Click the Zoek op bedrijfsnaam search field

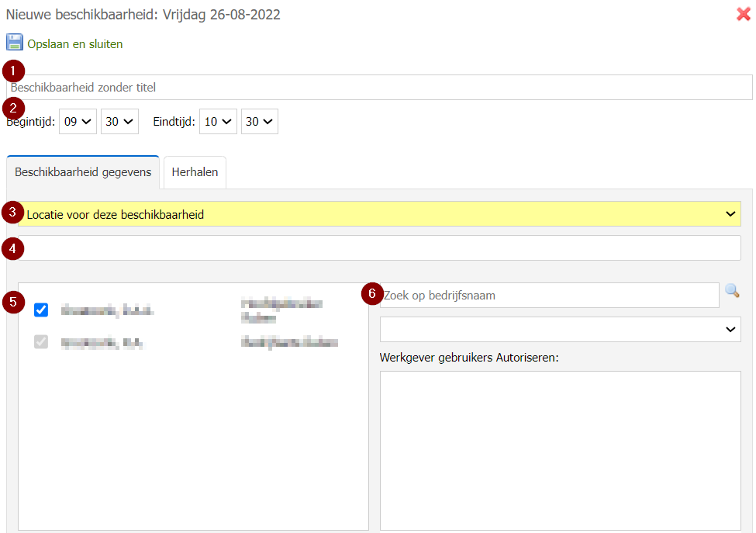tap(549, 296)
